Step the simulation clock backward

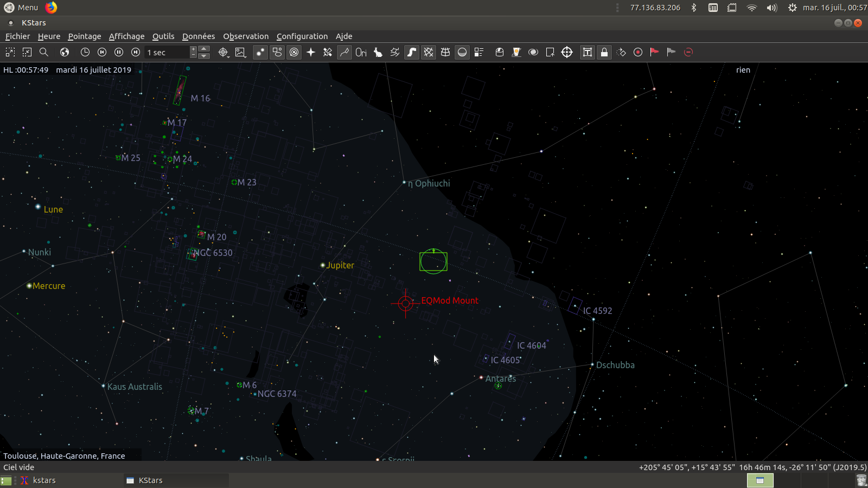102,52
